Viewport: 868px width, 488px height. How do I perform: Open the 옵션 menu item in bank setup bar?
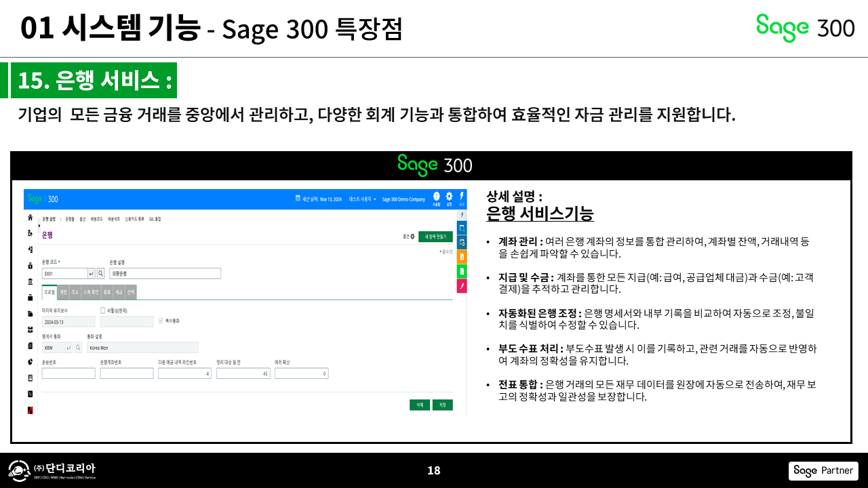point(83,219)
